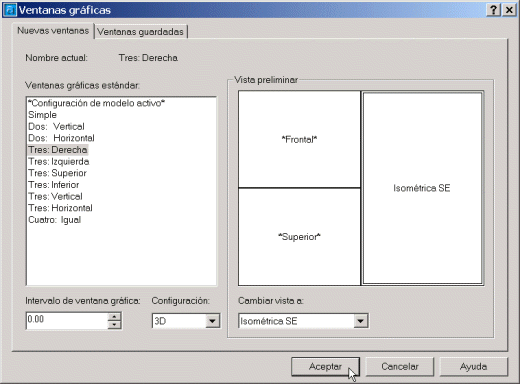Select the Isométrica SE preview viewport
The image size is (520, 384).
pyautogui.click(x=422, y=188)
